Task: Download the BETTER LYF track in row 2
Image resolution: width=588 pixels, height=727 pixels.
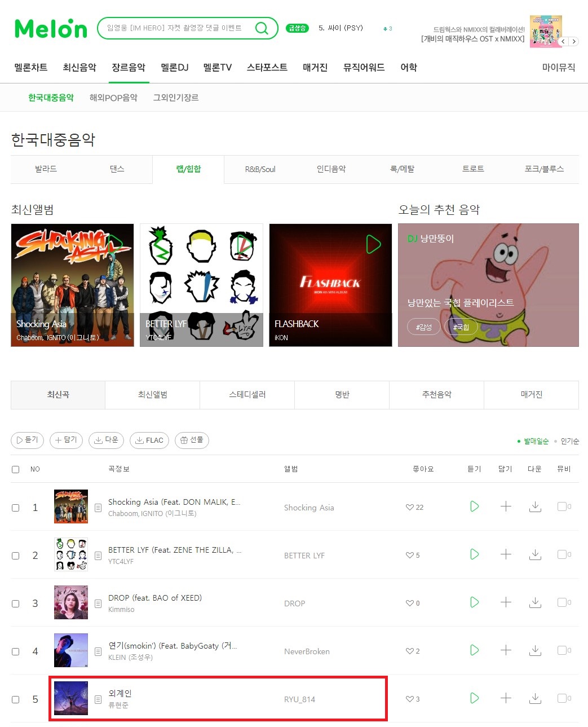Action: point(535,555)
